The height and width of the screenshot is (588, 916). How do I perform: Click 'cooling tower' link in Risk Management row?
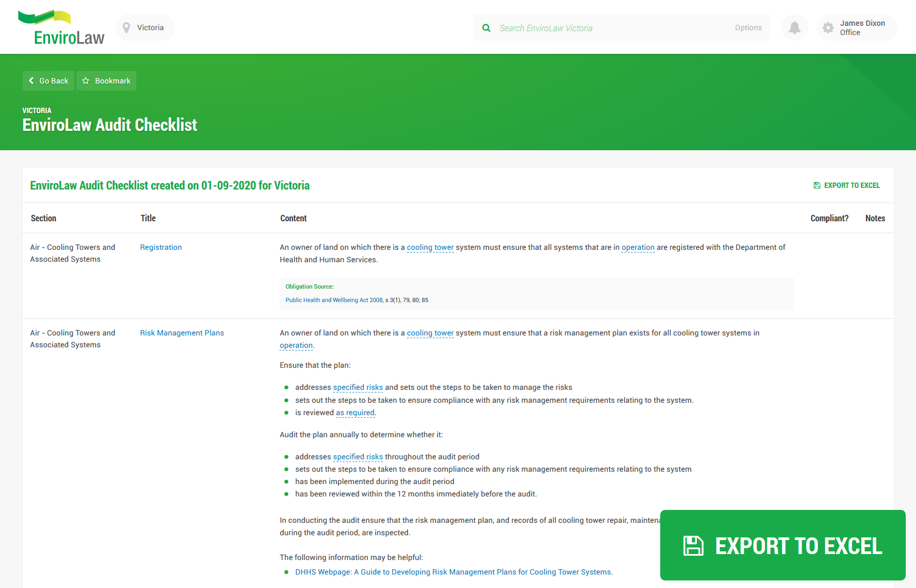click(430, 333)
